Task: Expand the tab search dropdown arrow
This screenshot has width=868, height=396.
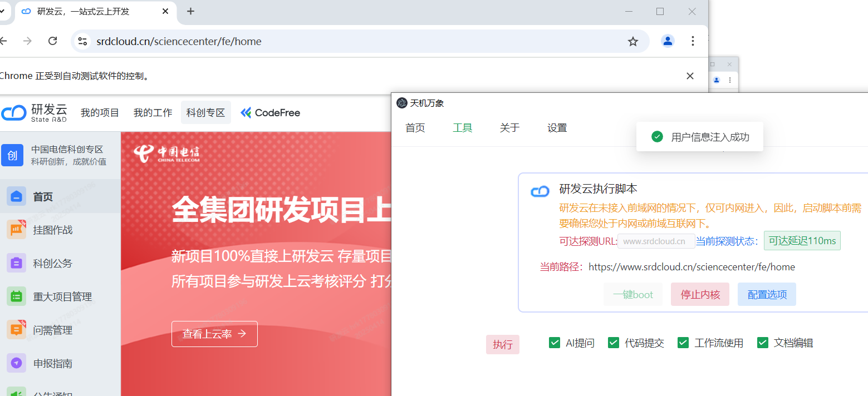Action: [3, 11]
